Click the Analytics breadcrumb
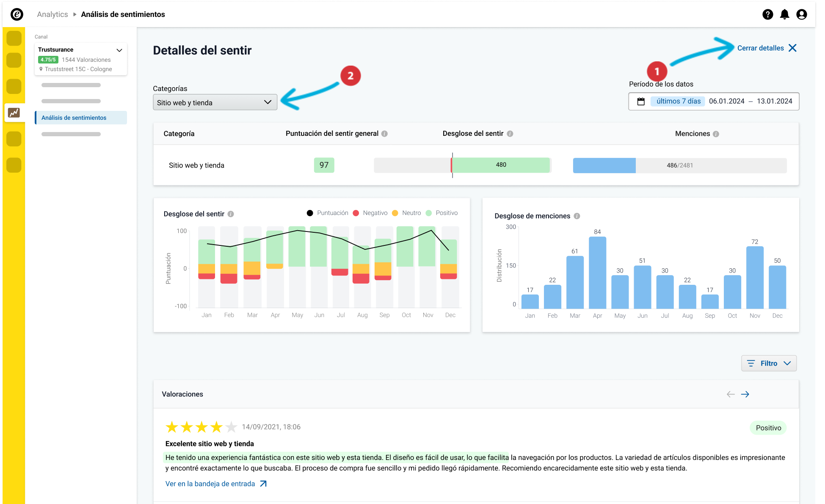Viewport: 825px width, 504px height. point(52,14)
